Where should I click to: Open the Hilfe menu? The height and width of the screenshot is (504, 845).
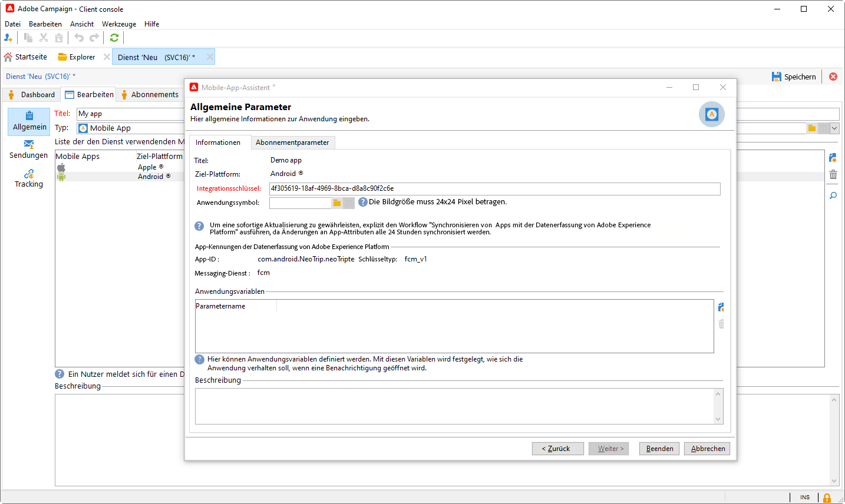click(152, 24)
